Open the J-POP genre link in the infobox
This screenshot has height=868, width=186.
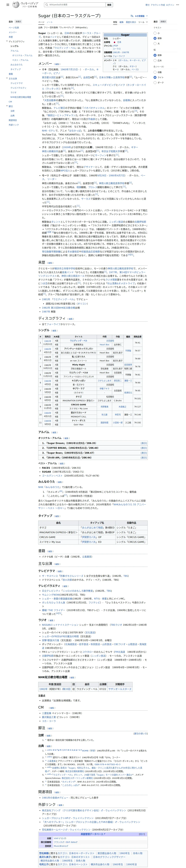[x=116, y=46]
